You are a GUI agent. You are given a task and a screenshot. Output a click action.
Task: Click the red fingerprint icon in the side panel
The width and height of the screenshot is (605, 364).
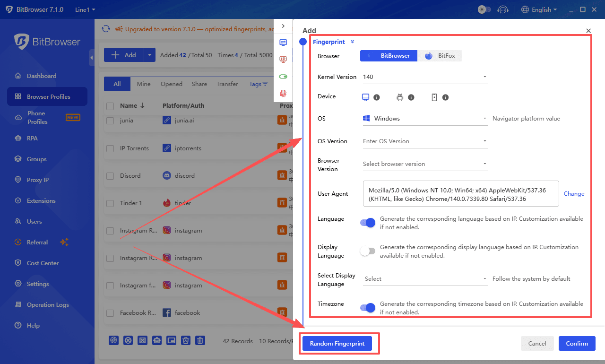[283, 94]
